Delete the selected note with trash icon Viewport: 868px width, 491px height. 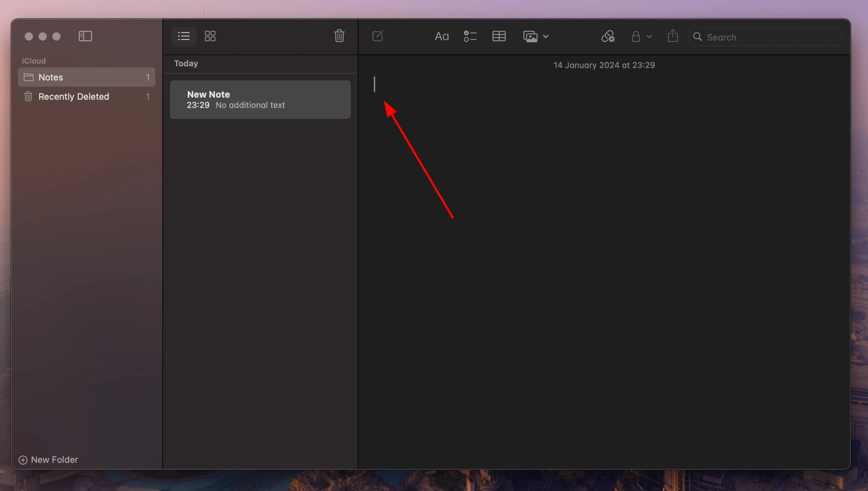(339, 36)
